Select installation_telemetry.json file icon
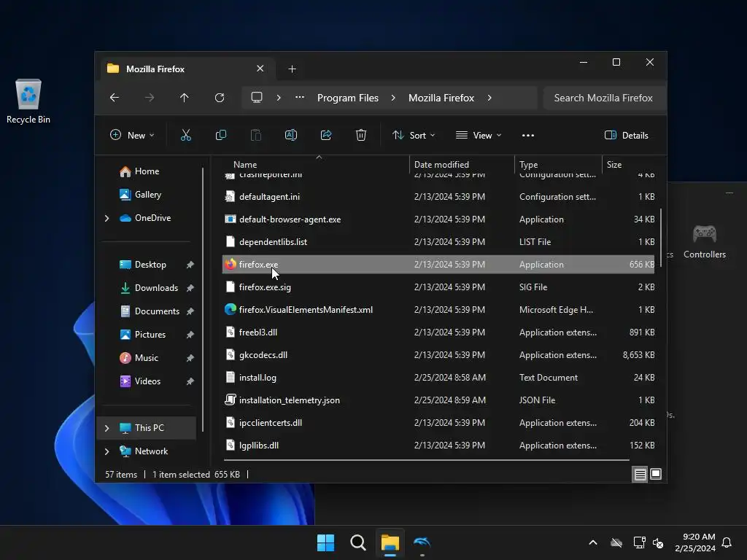This screenshot has height=560, width=747. 230,400
